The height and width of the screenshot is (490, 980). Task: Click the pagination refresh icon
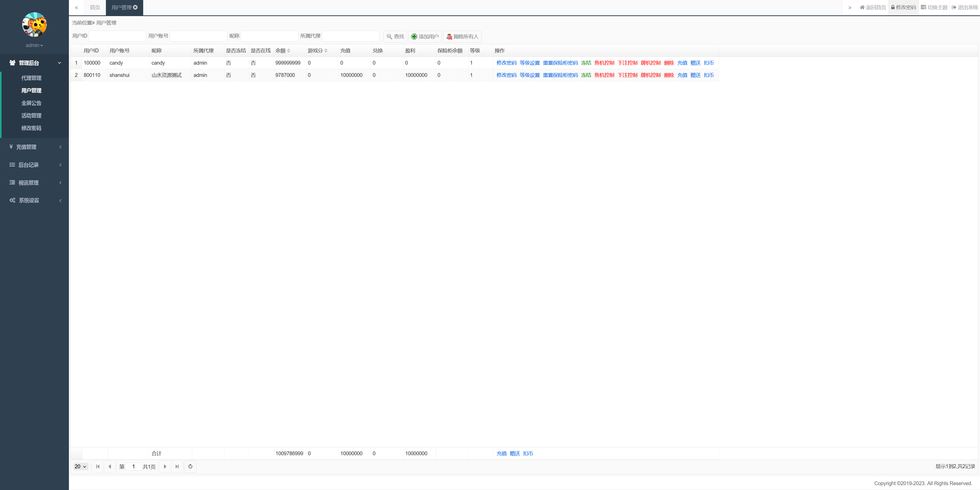pos(190,466)
